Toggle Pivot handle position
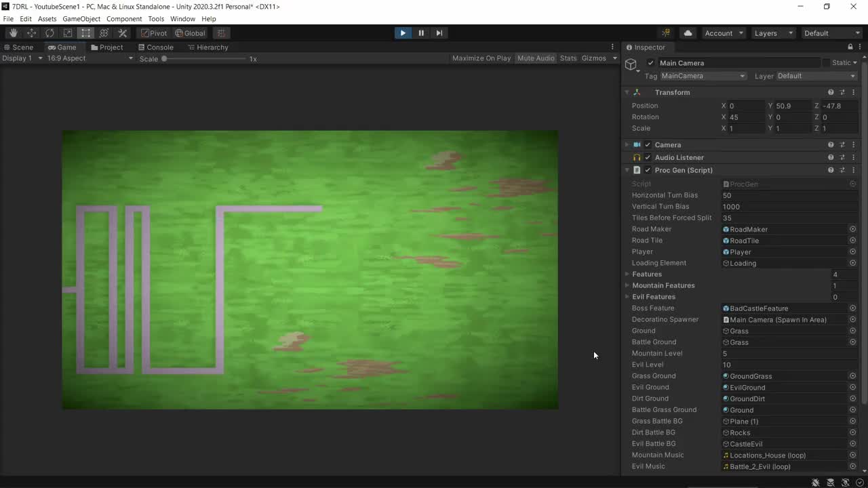The width and height of the screenshot is (868, 488). point(154,33)
